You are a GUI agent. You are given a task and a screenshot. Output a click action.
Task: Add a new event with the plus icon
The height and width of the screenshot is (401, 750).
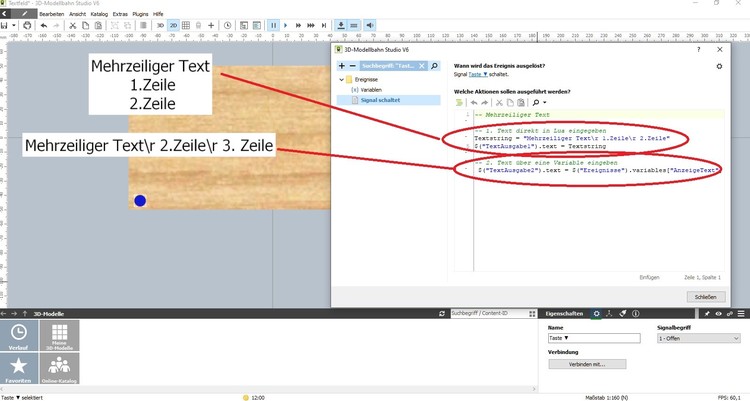(x=342, y=66)
